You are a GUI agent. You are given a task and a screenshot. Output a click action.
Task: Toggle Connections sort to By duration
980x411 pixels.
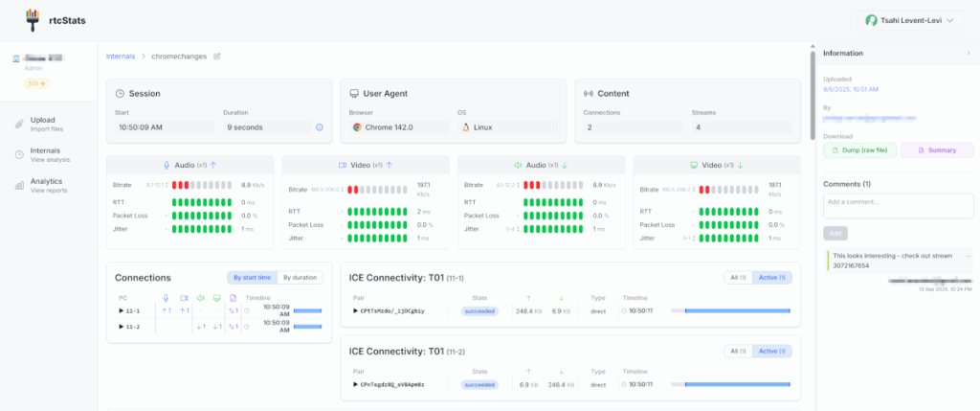point(300,278)
